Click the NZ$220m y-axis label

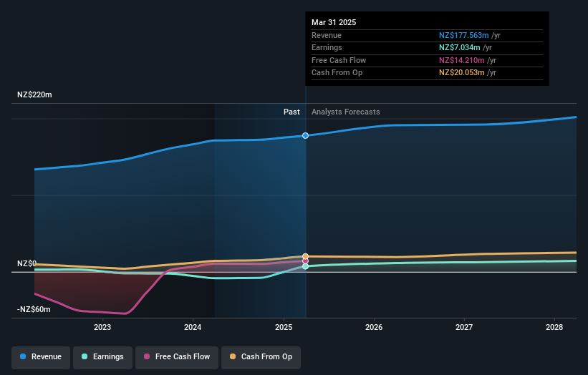[x=34, y=94]
